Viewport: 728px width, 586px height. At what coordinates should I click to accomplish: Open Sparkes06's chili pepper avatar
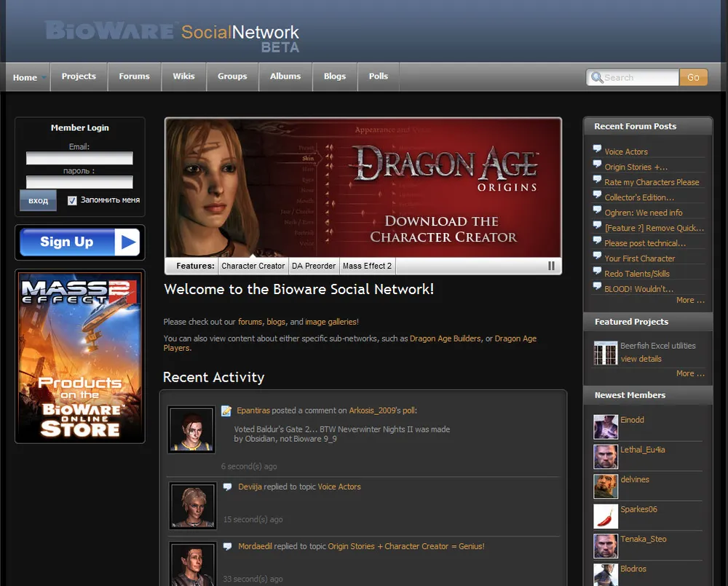605,516
